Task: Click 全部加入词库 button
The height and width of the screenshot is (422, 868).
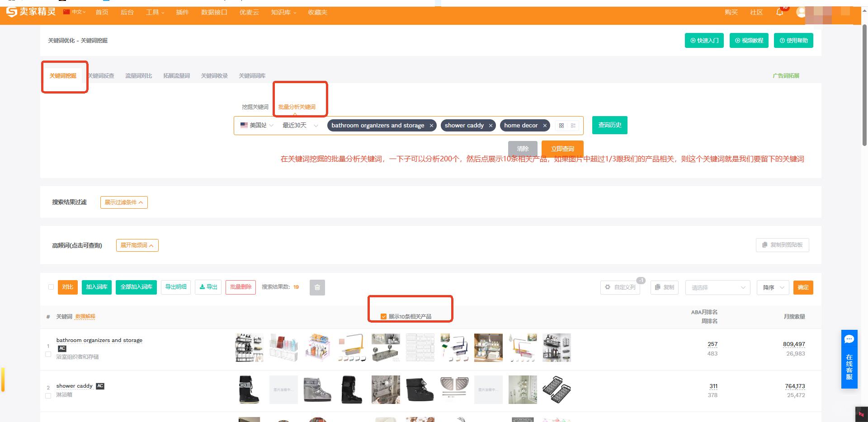Action: [x=136, y=287]
